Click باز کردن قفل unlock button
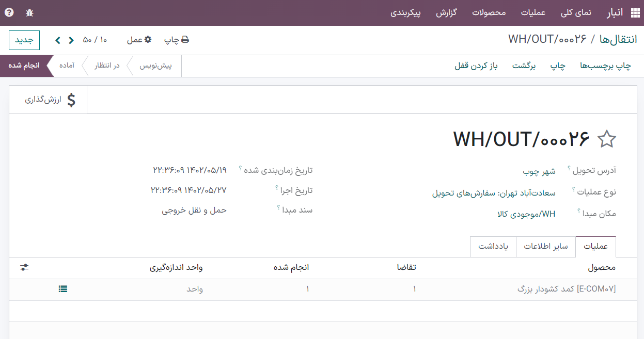644x339 pixels. click(476, 66)
